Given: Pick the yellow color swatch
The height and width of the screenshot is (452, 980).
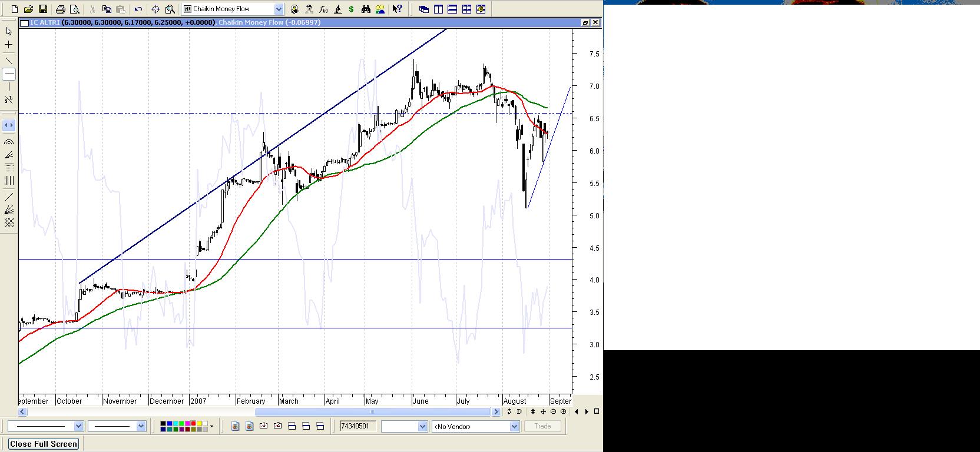Looking at the screenshot, I should click(x=200, y=424).
